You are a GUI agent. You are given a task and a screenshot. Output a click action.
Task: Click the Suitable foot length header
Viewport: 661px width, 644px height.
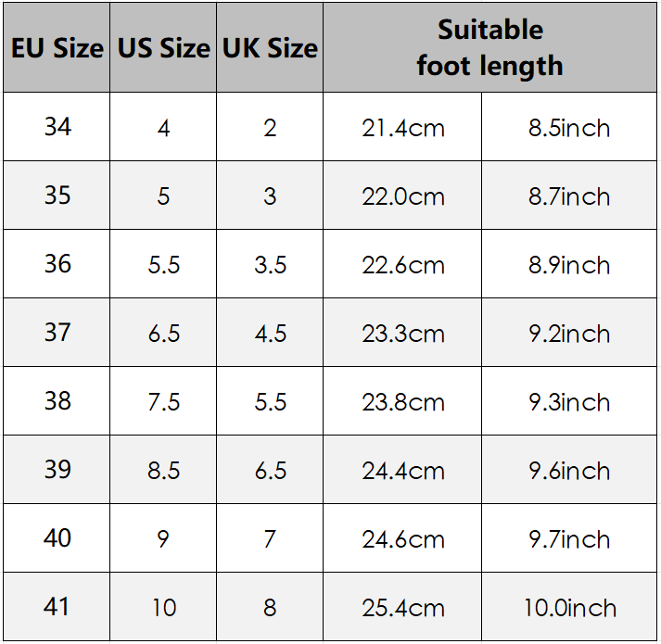tap(489, 47)
